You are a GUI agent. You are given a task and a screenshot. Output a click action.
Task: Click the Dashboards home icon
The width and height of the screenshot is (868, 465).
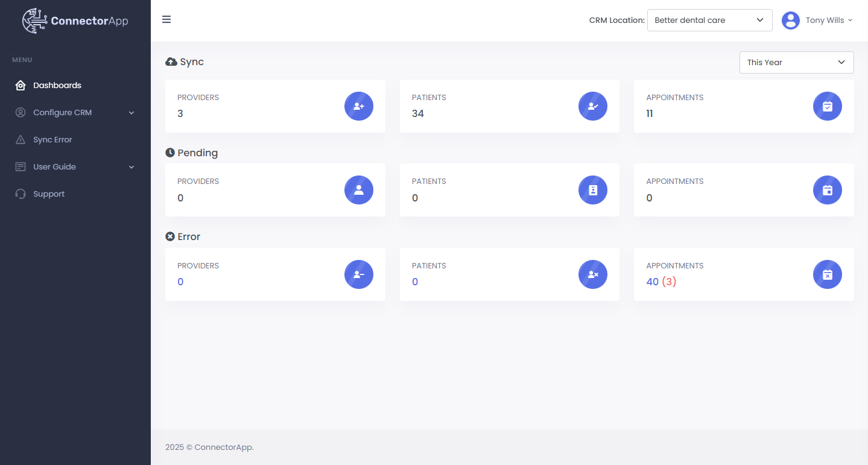click(21, 85)
